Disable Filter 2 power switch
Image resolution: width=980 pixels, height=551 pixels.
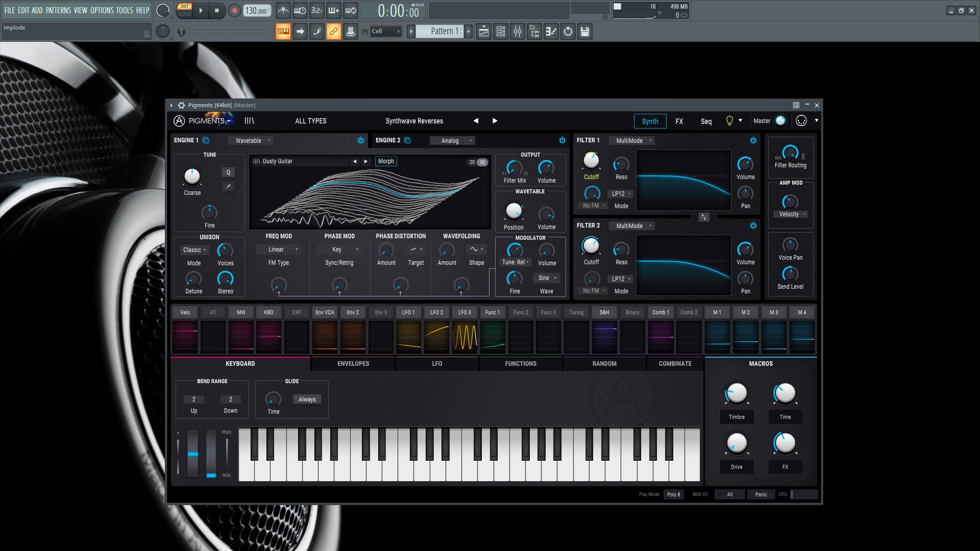(753, 226)
